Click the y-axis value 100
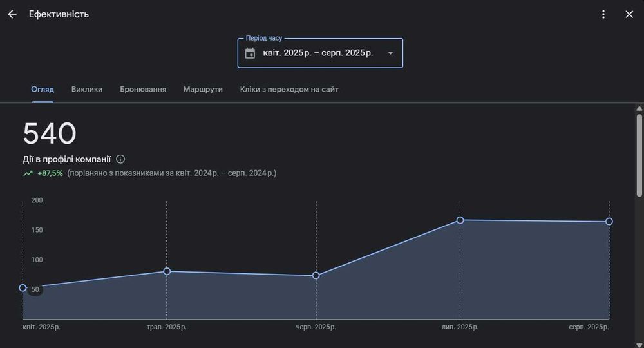644x348 pixels. [37, 260]
